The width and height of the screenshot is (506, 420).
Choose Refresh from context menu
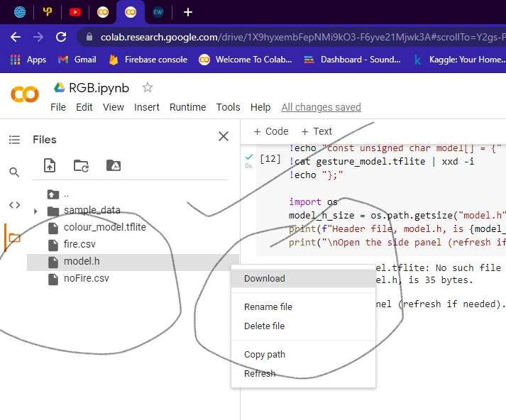303,374
